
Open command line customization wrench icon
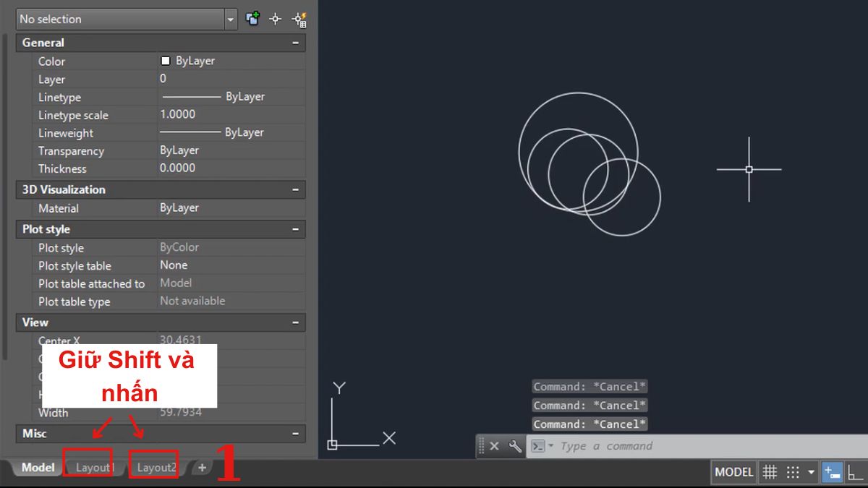pos(516,446)
